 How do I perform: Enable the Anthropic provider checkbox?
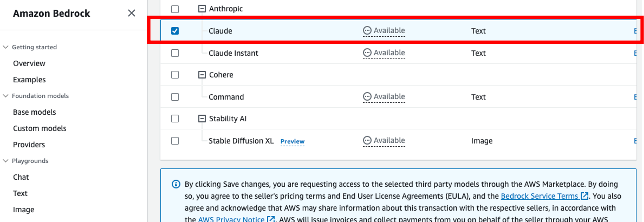coord(175,9)
